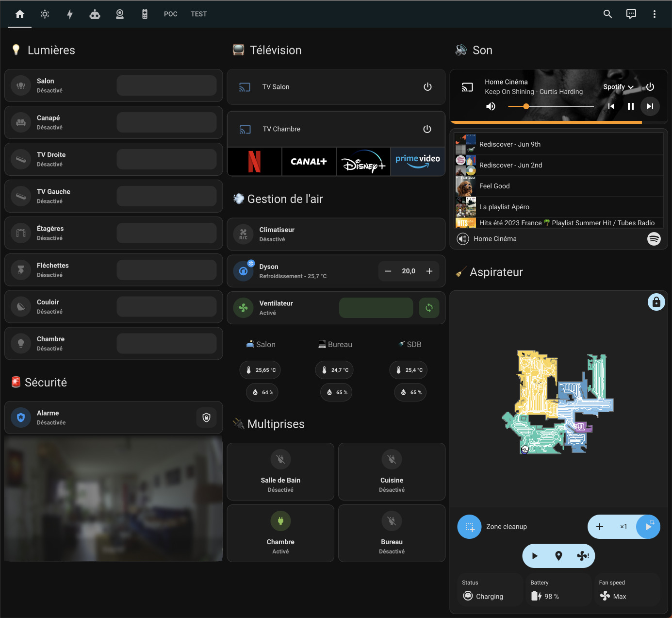Play the Feel Good playlist
The height and width of the screenshot is (618, 672).
[x=559, y=186]
